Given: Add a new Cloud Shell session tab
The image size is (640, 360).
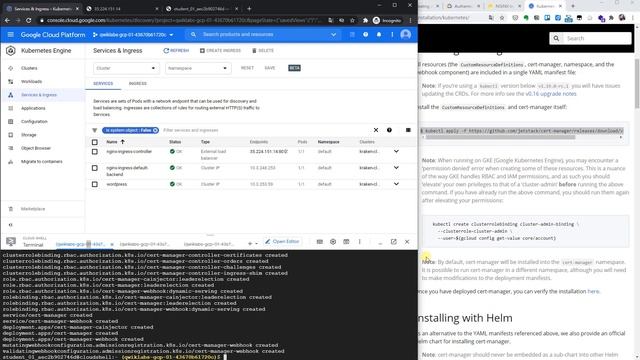Looking at the screenshot, I should click(x=250, y=244).
